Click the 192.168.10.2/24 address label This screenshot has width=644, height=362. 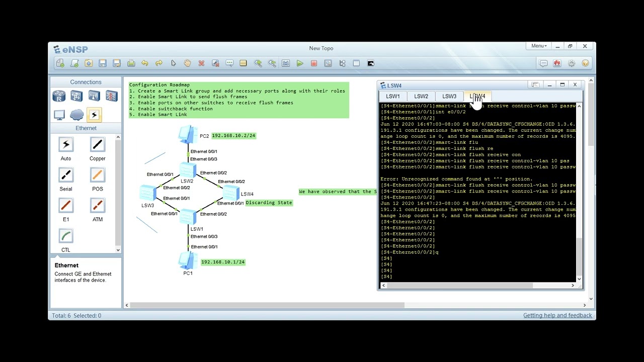pos(233,136)
